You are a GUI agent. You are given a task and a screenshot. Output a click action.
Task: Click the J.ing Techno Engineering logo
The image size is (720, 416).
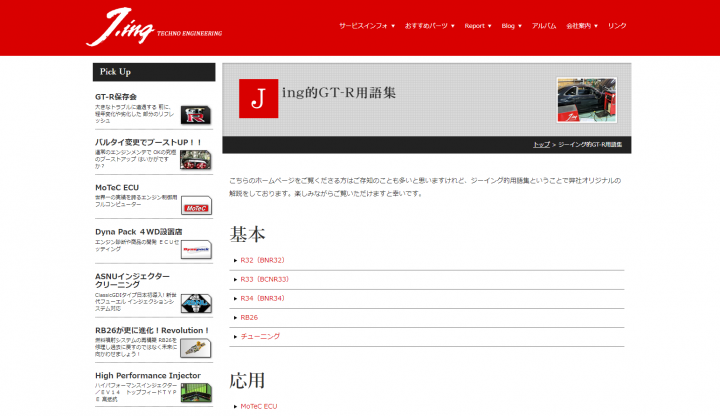154,27
